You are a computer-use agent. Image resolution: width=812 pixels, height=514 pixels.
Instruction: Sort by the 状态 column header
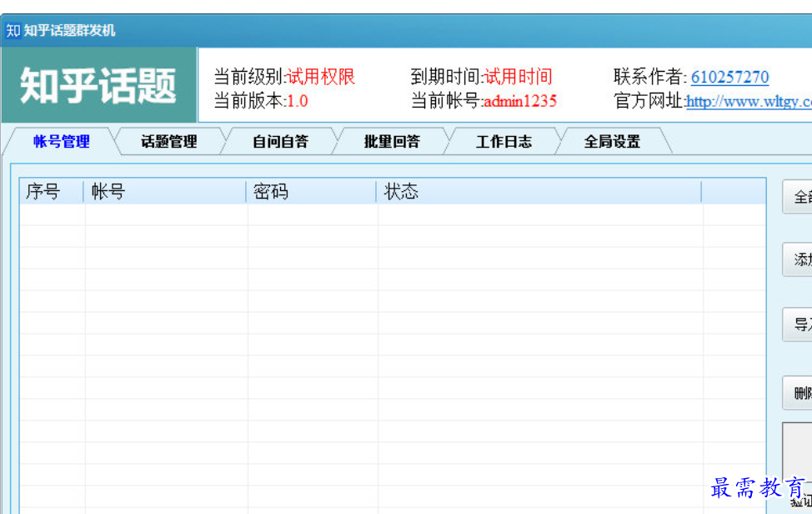point(539,192)
